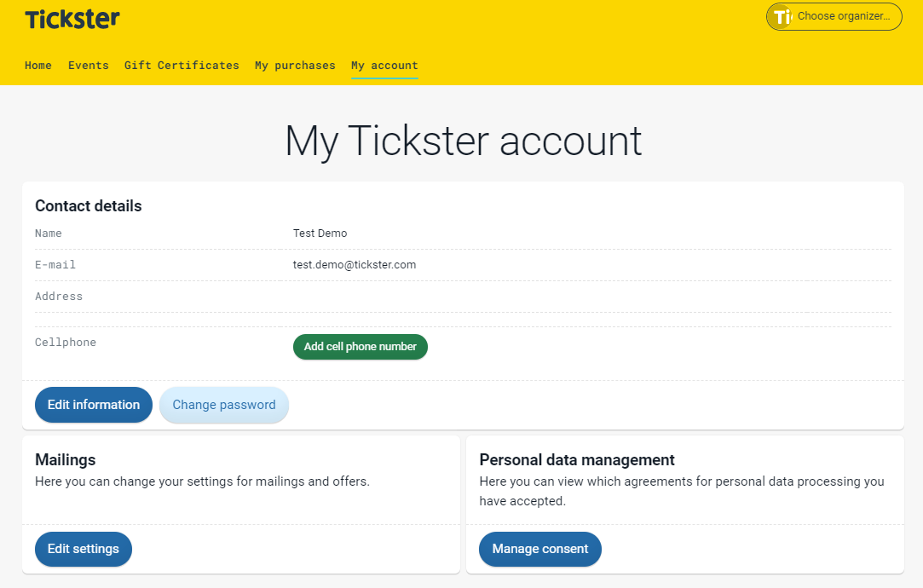Click the Cellphone label

[x=66, y=343]
